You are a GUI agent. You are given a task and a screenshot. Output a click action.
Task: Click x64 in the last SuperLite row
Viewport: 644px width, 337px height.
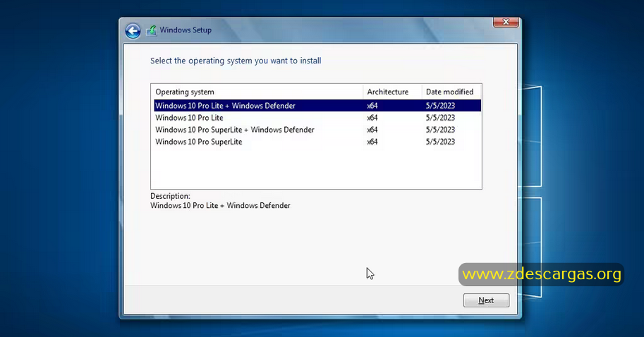[372, 142]
